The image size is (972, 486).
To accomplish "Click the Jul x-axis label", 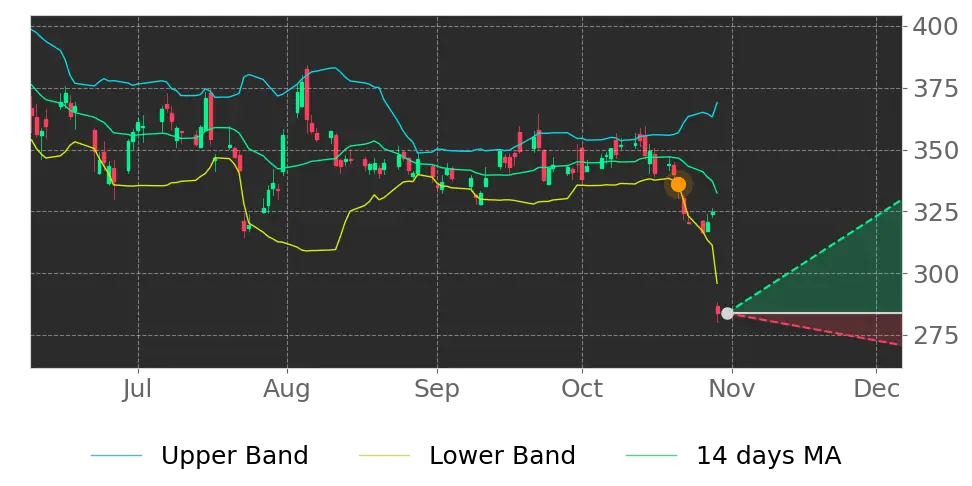I will point(138,389).
